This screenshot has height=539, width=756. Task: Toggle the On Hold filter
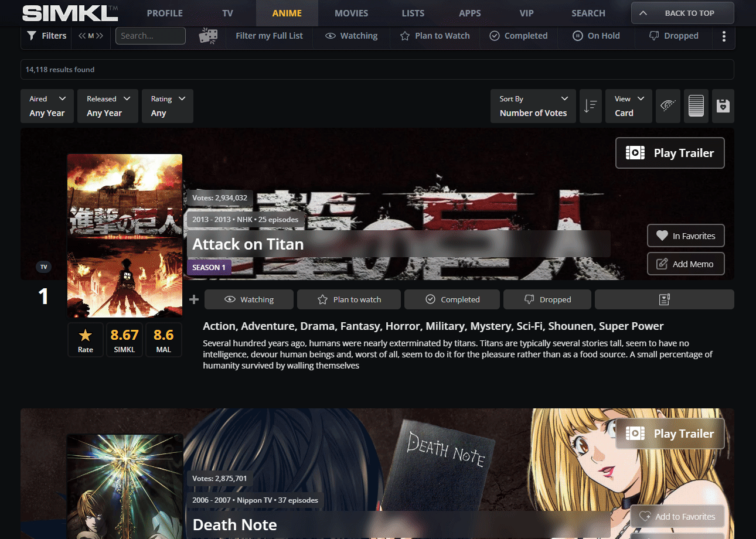(596, 36)
